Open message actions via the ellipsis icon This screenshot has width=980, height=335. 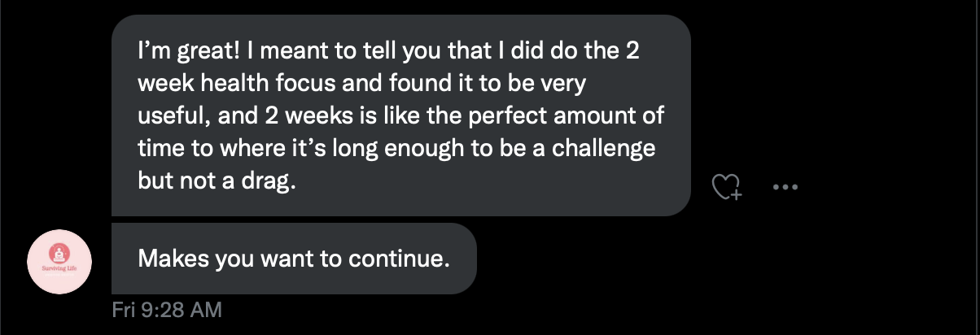click(785, 187)
